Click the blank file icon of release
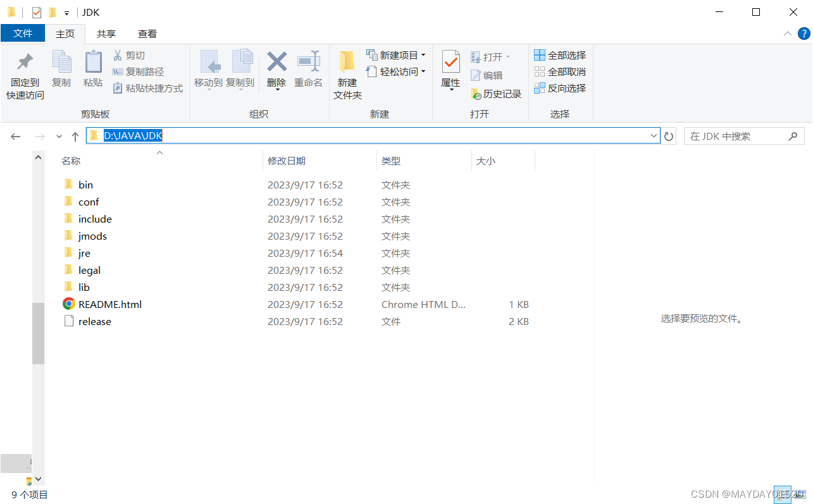The image size is (813, 504). (69, 321)
